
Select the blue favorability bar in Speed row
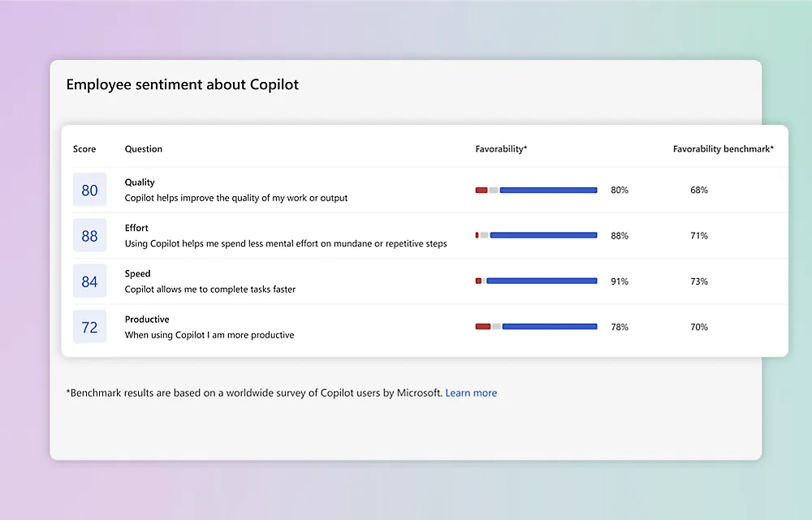pyautogui.click(x=541, y=281)
